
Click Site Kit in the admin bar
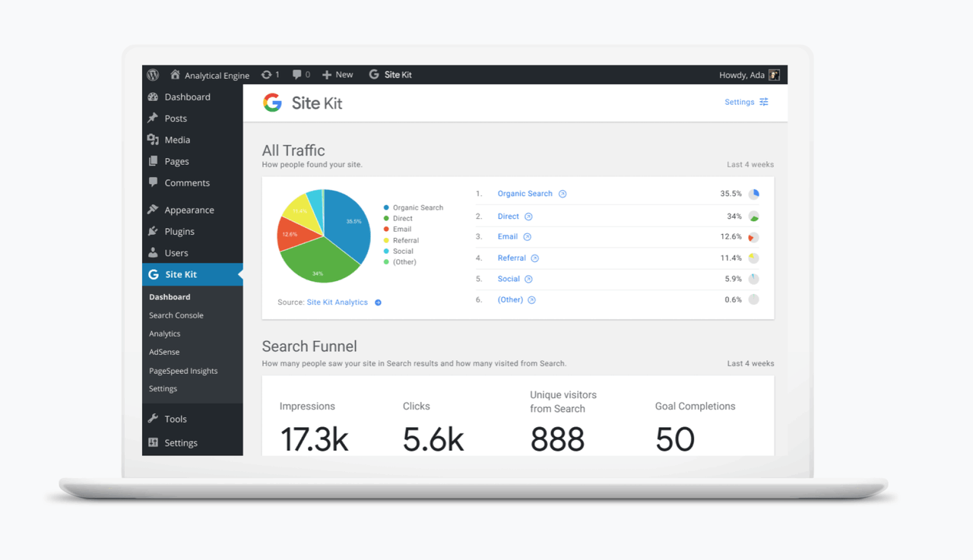point(398,74)
